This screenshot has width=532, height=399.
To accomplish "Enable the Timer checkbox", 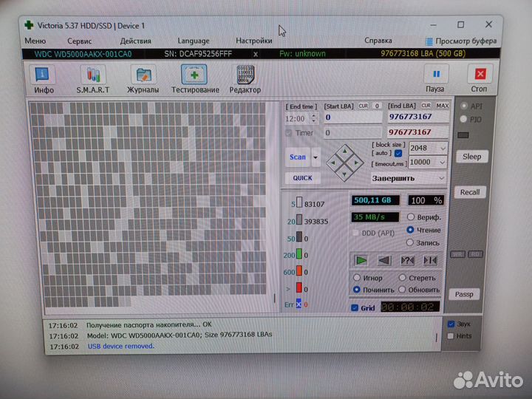I will (x=289, y=133).
